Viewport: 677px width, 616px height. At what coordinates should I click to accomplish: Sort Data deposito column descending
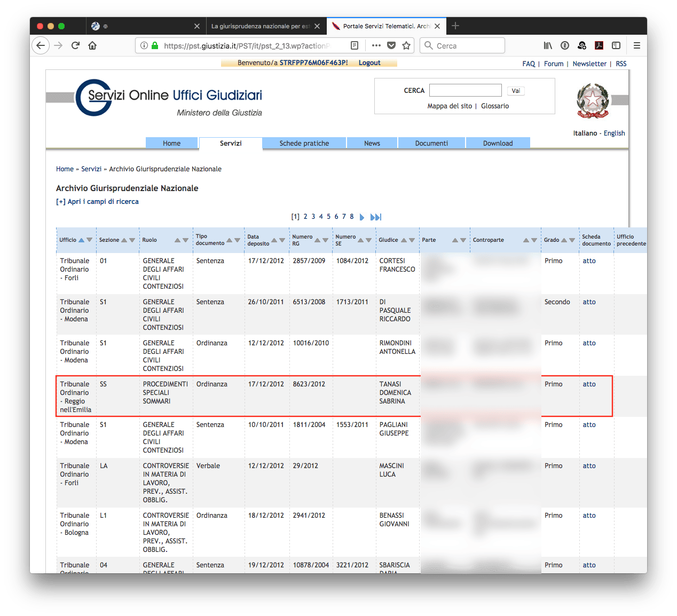click(x=282, y=240)
